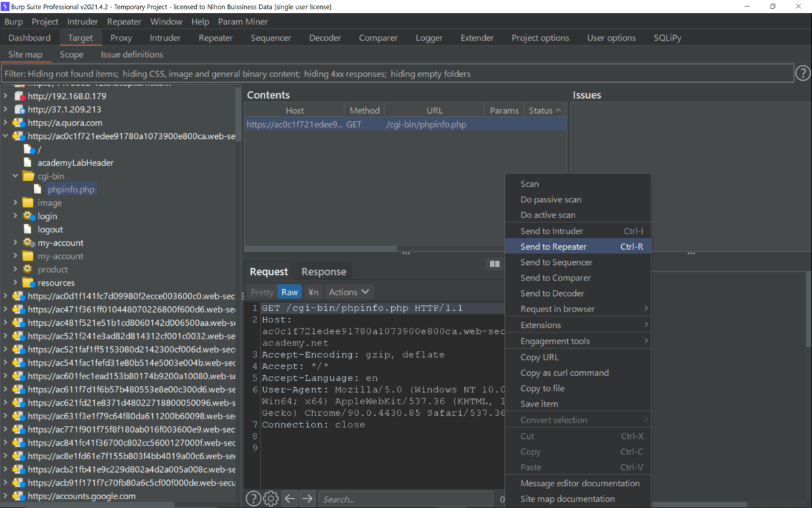
Task: Choose Send to Intruder in context menu
Action: (x=578, y=231)
